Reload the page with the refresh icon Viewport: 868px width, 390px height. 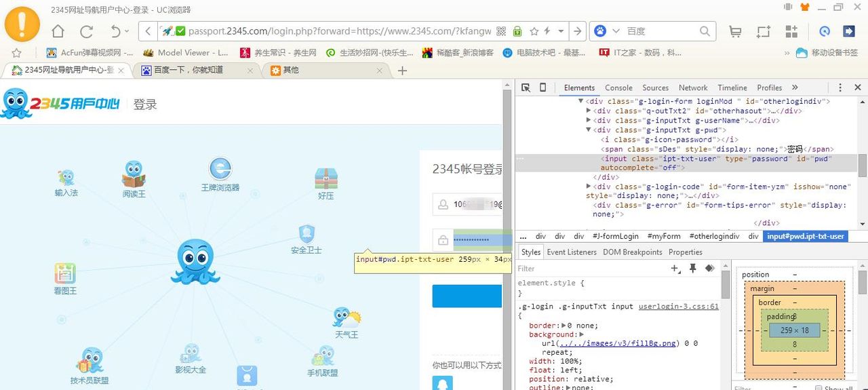(86, 31)
